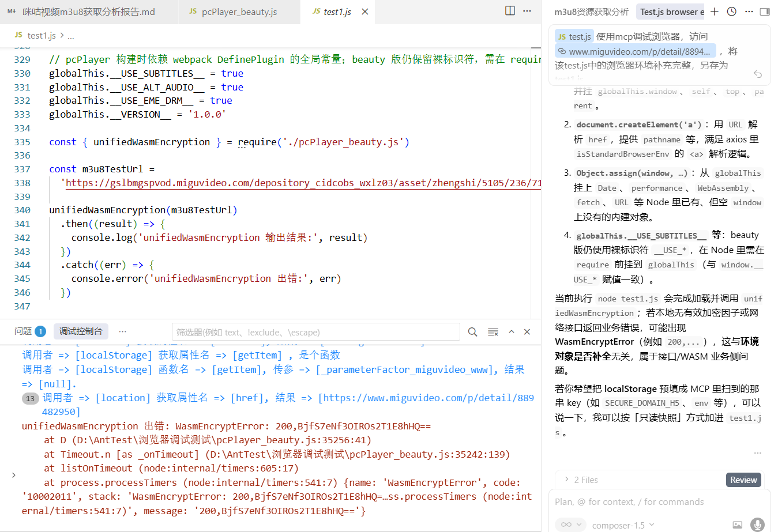The image size is (778, 532).
Task: Open the agent mode infinity dropdown
Action: pyautogui.click(x=571, y=525)
